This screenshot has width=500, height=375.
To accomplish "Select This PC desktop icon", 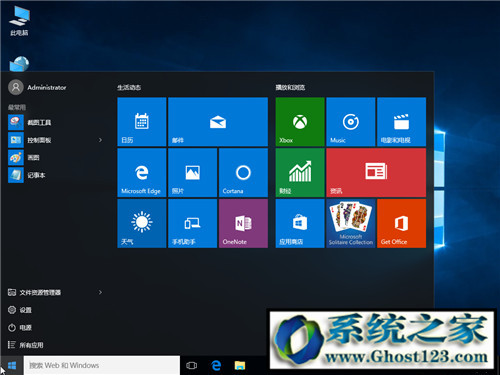I will click(x=19, y=22).
